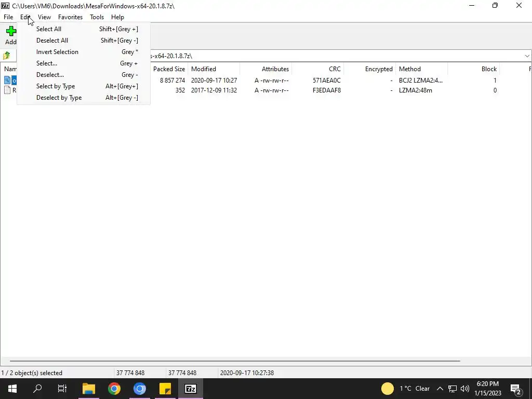Image resolution: width=532 pixels, height=399 pixels.
Task: Click weather text '1 °C Clear'
Action: click(415, 389)
